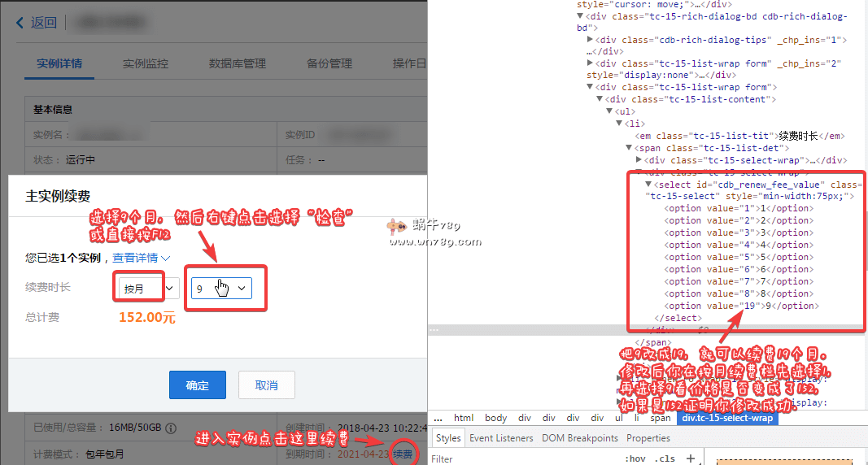Open the 数据库管理 tab
The width and height of the screenshot is (868, 465).
click(237, 63)
